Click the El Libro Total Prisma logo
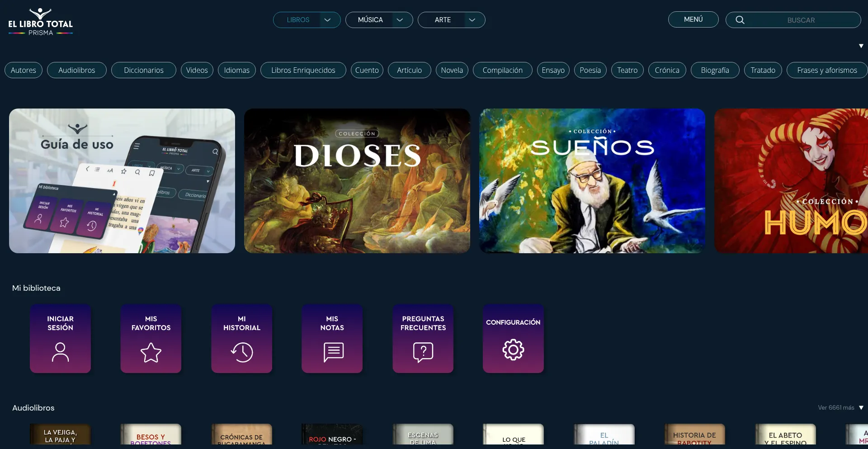The height and width of the screenshot is (449, 868). [41, 22]
